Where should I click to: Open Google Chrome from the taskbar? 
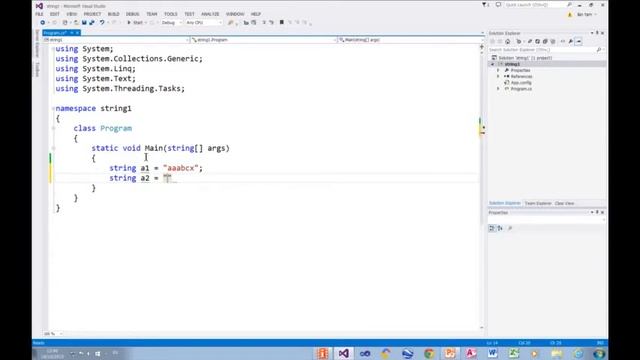click(429, 353)
